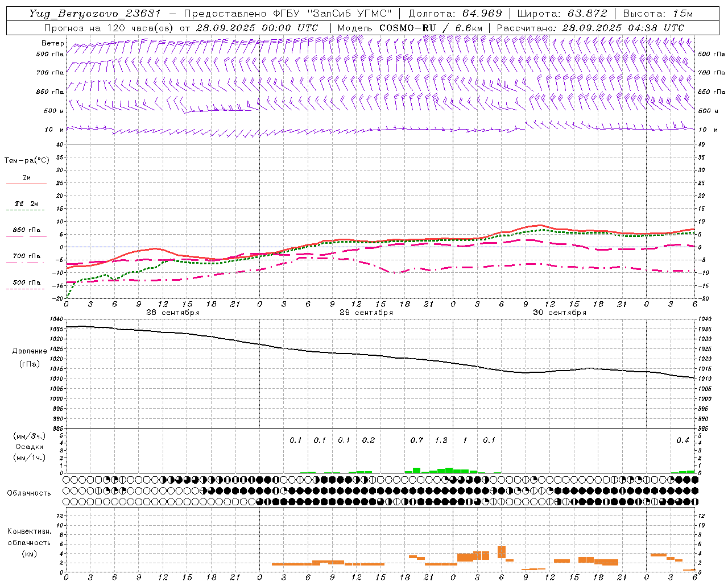Viewport: 728px width, 582px height.
Task: Click the station title Yug_Beryozovo_23631
Action: (x=96, y=14)
